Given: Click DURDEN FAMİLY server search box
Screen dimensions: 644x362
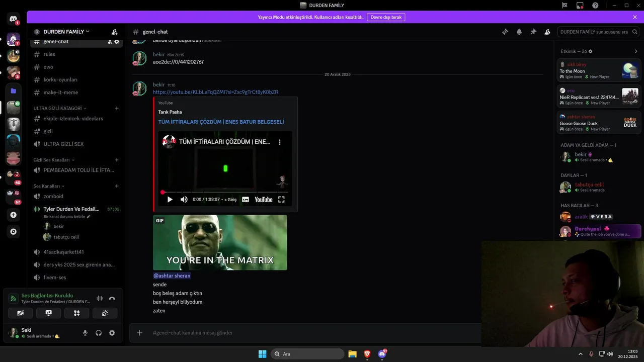Looking at the screenshot, I should point(598,32).
